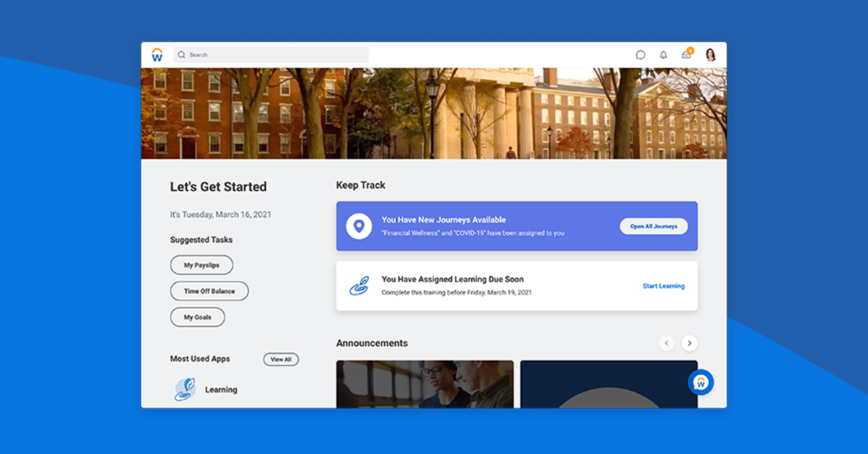The image size is (868, 454).
Task: Click the 'Most Used Apps' heading
Action: (x=200, y=359)
